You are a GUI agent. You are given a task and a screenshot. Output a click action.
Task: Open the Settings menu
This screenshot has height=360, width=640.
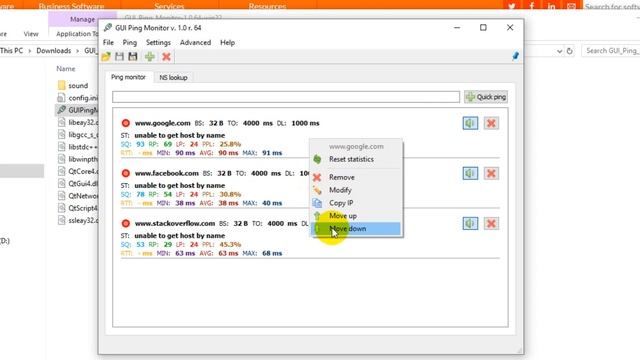tap(158, 42)
